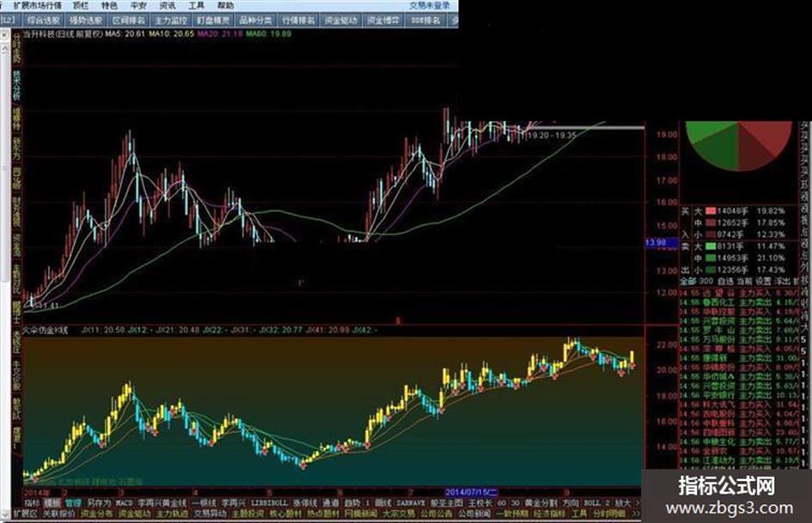Click the 大 buy-in red swatch 14048手
Image resolution: width=812 pixels, height=523 pixels.
[711, 211]
